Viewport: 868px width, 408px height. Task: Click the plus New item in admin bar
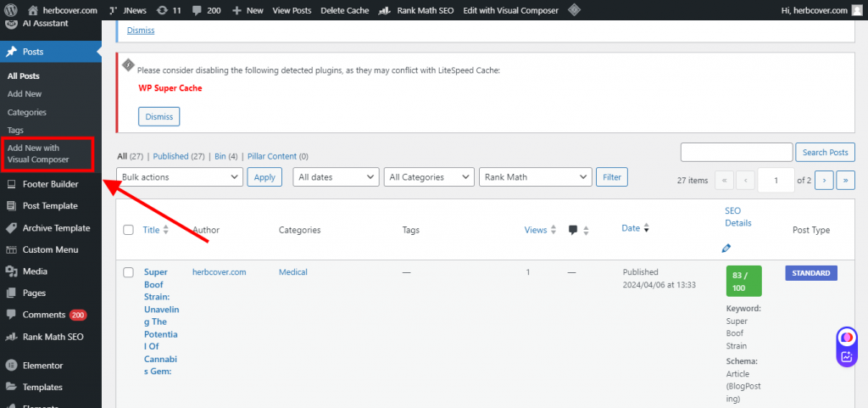click(248, 10)
